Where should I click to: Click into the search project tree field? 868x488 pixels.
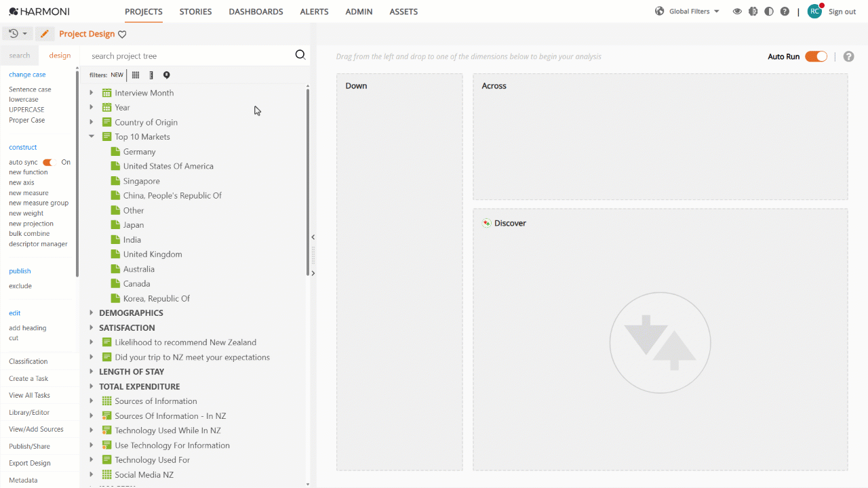(190, 56)
